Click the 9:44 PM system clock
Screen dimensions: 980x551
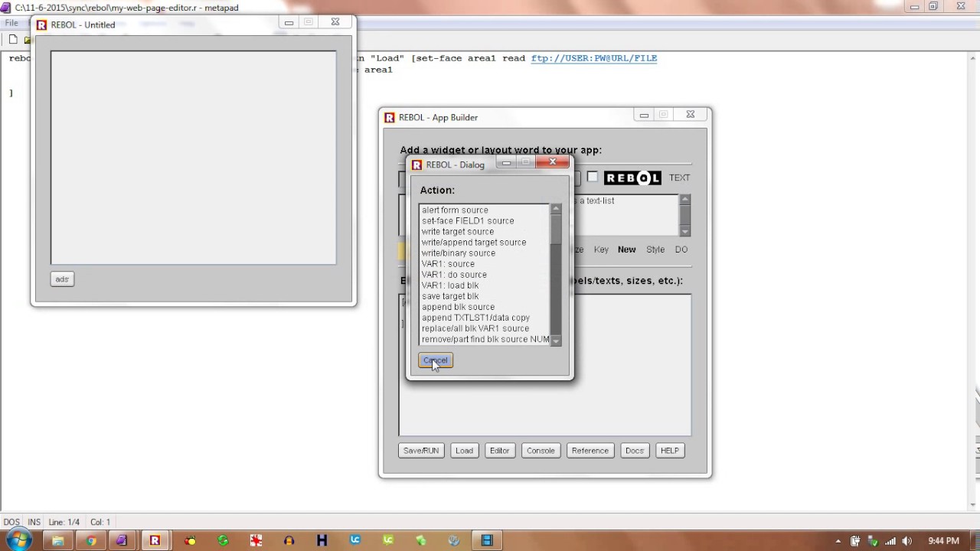tap(944, 541)
